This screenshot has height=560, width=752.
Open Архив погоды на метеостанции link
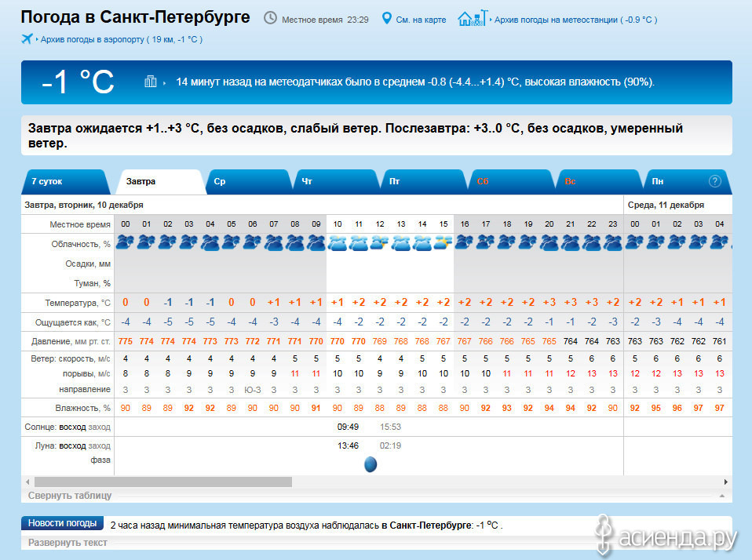[575, 20]
